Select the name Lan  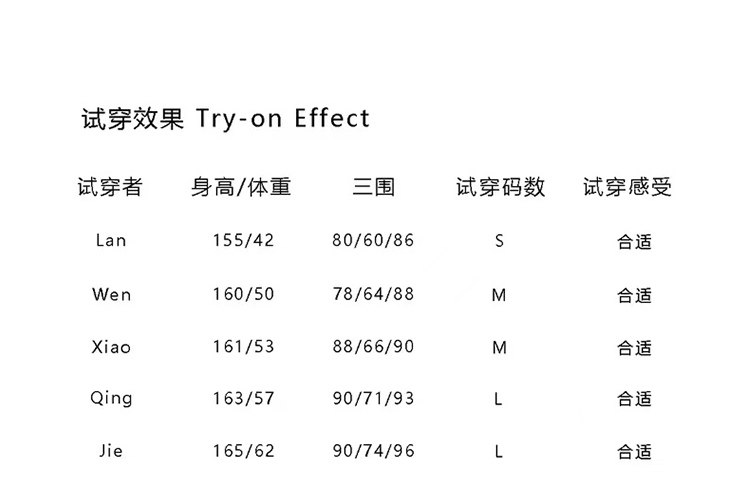pyautogui.click(x=111, y=241)
